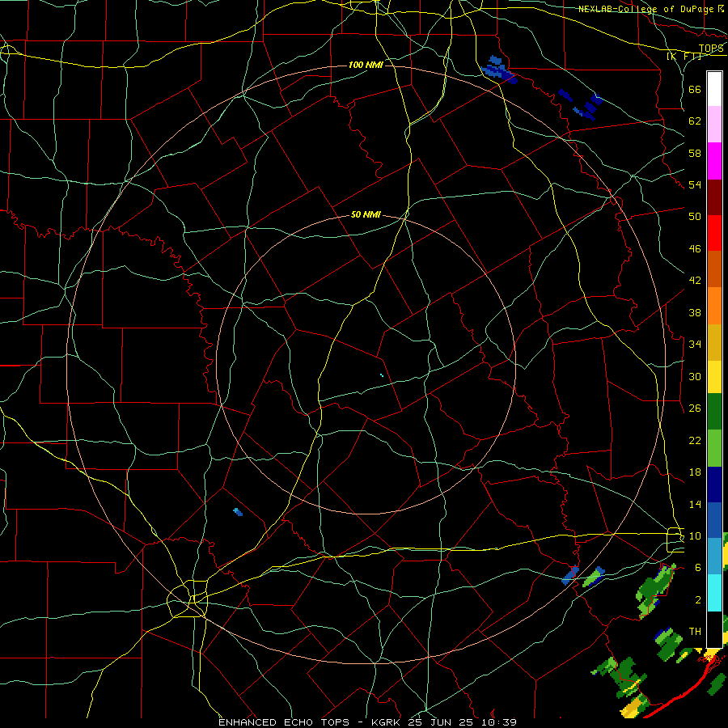This screenshot has width=728, height=728.
Task: Click legend value 62
Action: pos(695,121)
